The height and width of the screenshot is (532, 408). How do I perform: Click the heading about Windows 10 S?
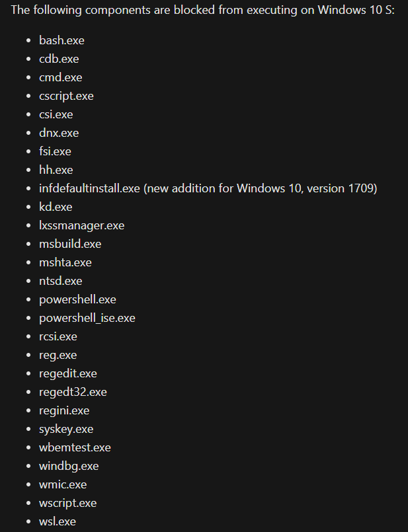[x=203, y=10]
